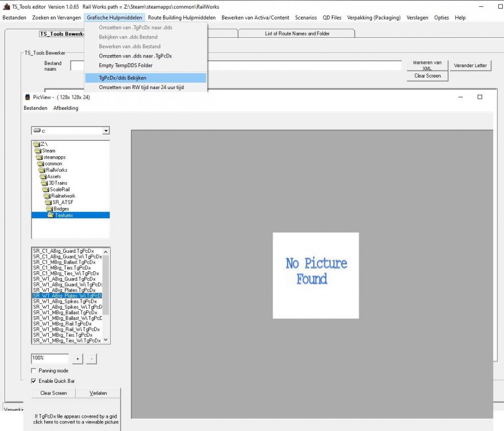Maximize the PicView window
This screenshot has height=431, width=504.
(x=480, y=97)
